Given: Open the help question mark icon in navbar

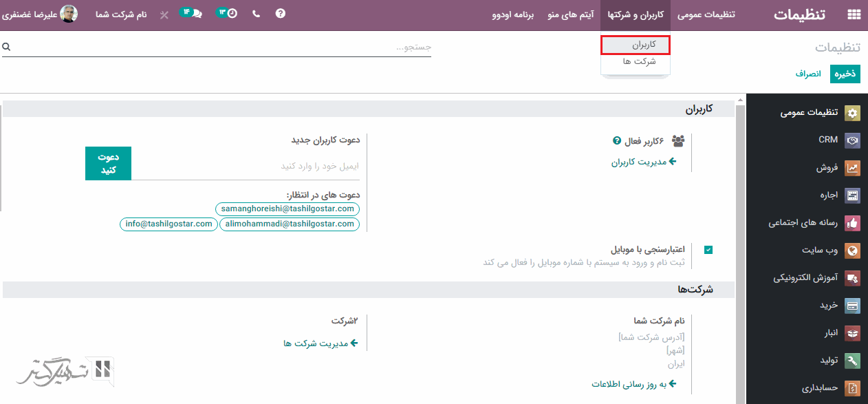Looking at the screenshot, I should pos(280,14).
